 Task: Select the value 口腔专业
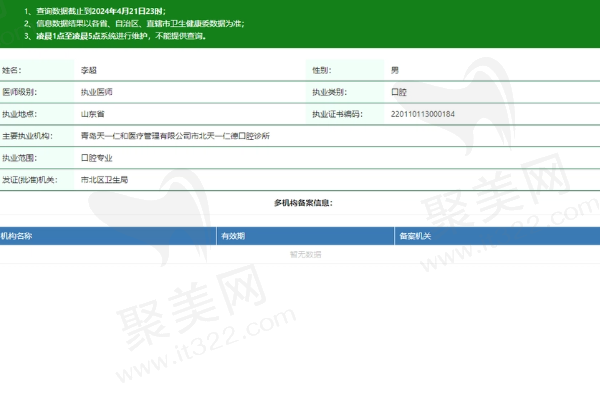tap(96, 158)
